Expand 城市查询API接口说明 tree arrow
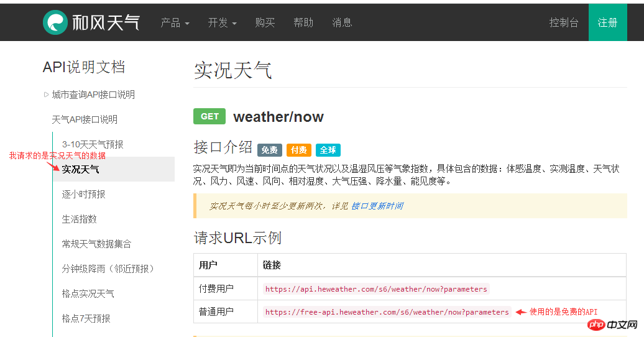644x337 pixels. pos(46,95)
